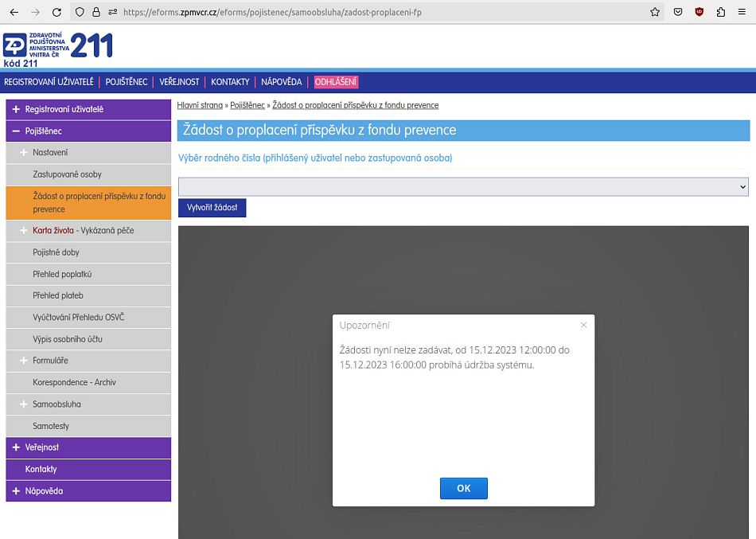Open the uBlock Origin extension icon
This screenshot has width=756, height=539.
point(699,12)
